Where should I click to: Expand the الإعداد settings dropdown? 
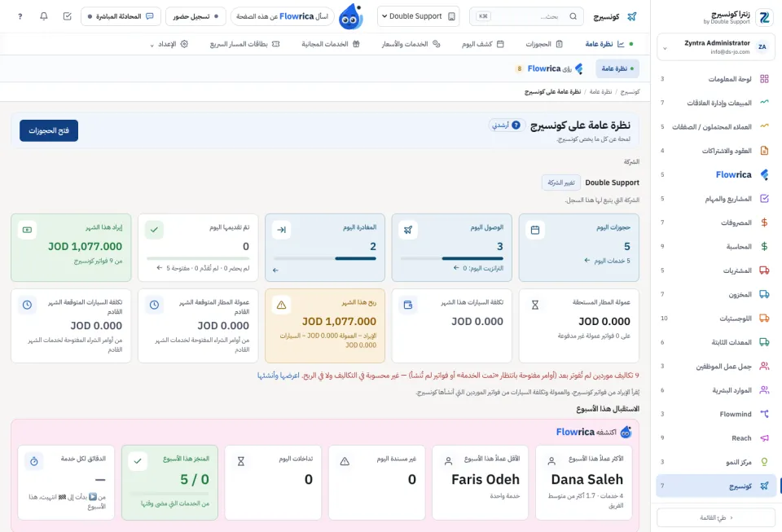point(169,44)
